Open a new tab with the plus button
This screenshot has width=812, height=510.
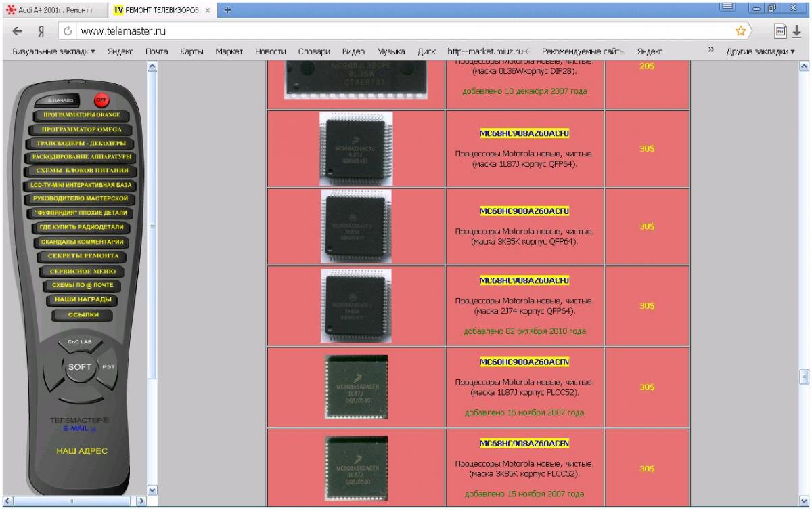coord(227,9)
